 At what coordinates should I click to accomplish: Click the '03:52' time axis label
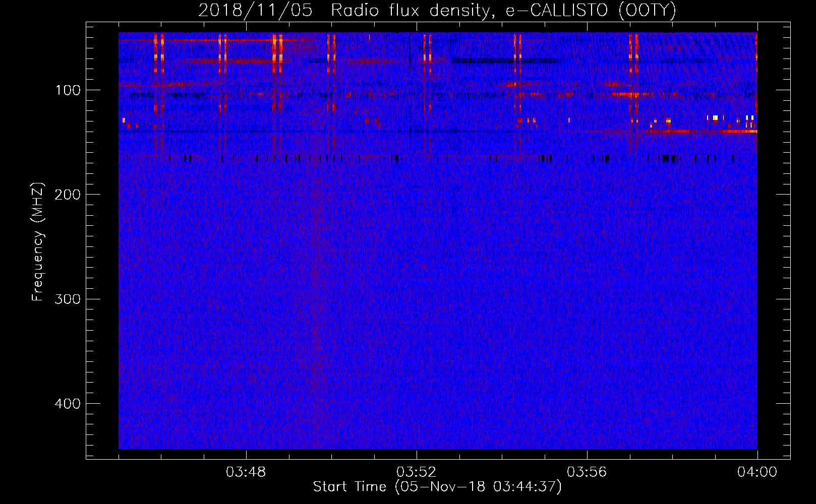[x=417, y=472]
